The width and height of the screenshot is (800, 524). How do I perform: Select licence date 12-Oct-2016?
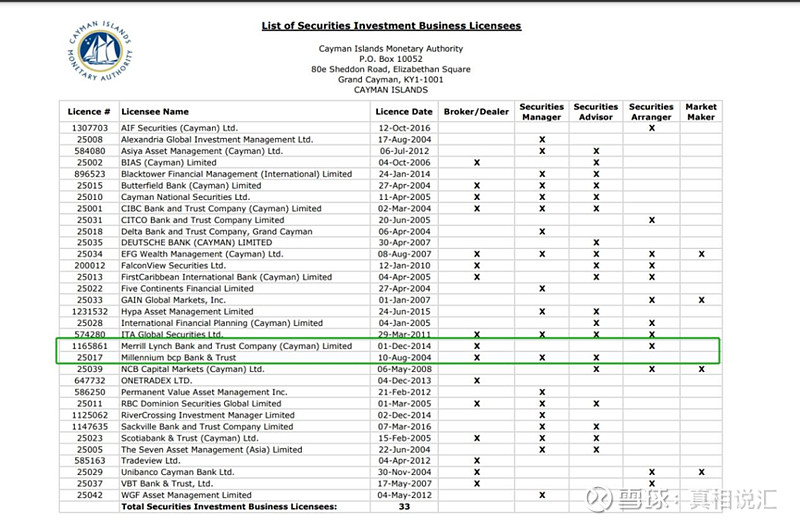point(404,128)
